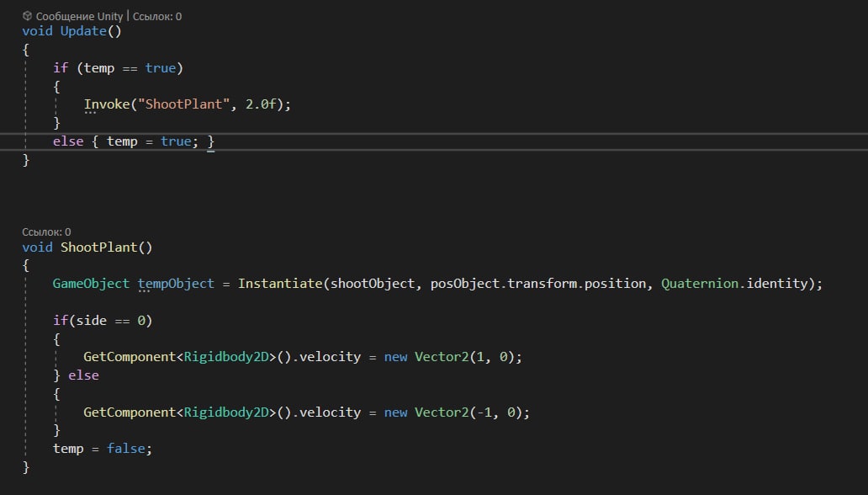Click the Instantiate method call

point(280,284)
